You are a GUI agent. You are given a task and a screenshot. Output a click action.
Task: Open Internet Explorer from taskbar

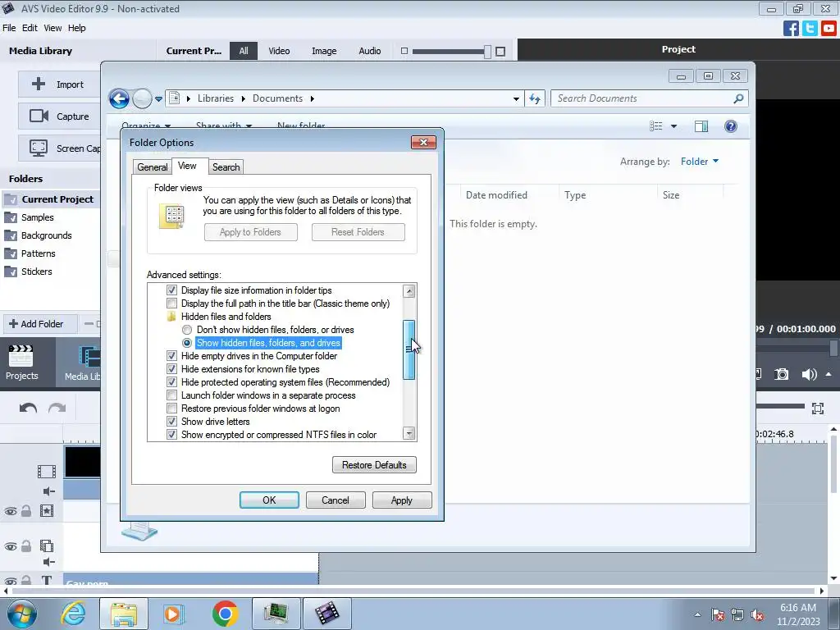click(x=73, y=614)
